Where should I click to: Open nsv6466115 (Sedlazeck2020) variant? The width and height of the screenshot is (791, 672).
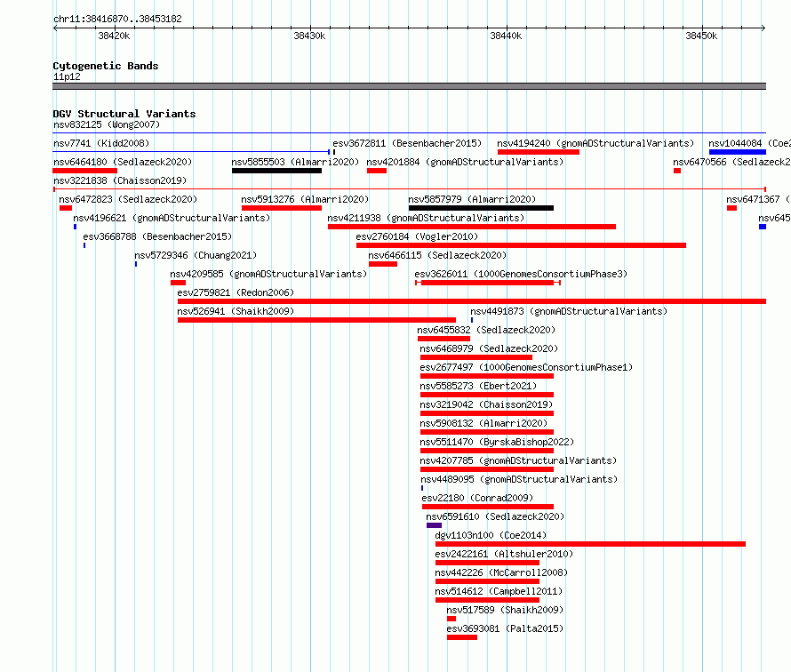437,255
